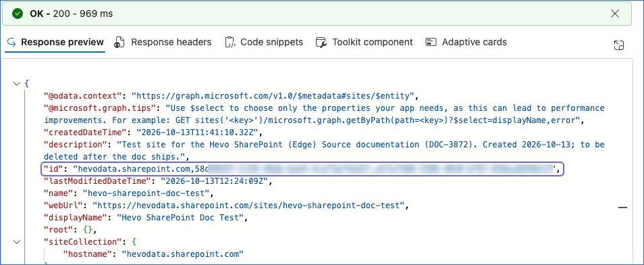Dismiss the OK 200 status banner

615,14
